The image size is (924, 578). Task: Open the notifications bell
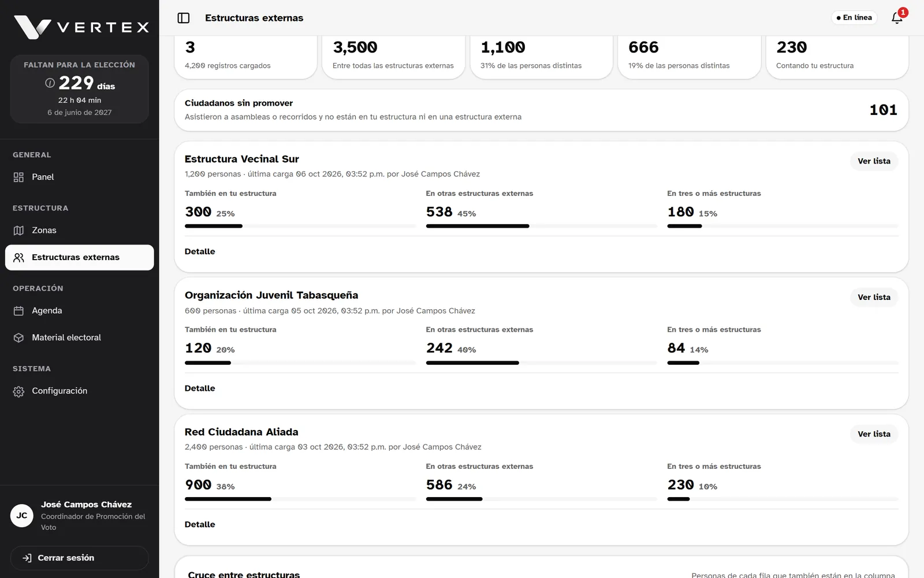(897, 18)
